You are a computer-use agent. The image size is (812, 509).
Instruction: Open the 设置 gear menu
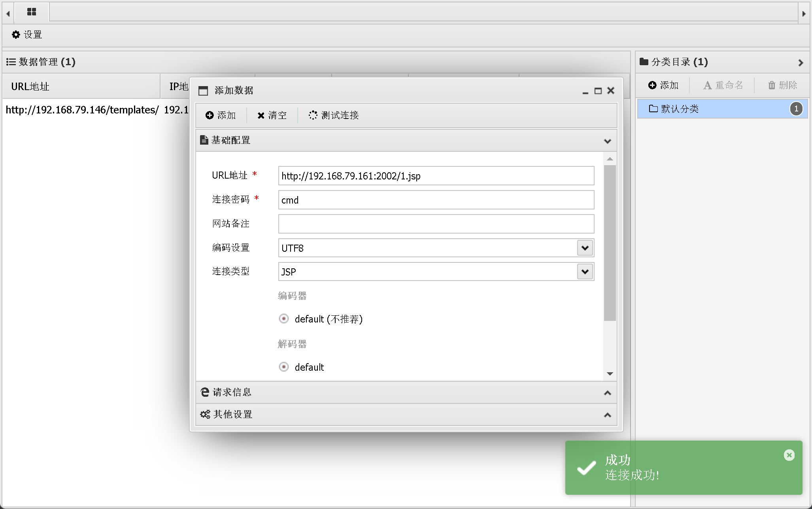[27, 35]
